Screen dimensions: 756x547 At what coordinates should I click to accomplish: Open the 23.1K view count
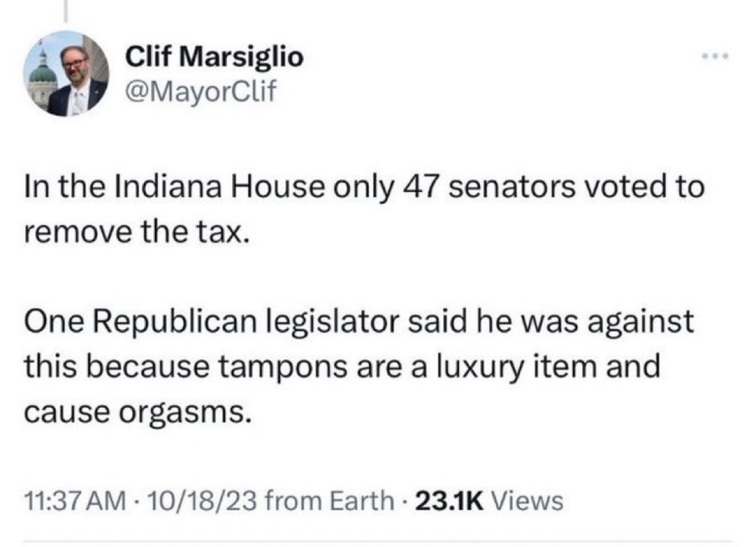(x=446, y=500)
